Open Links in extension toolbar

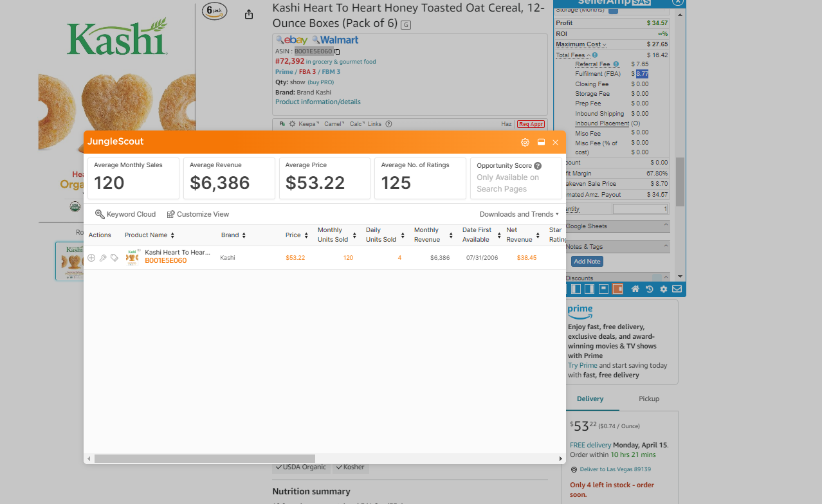(x=374, y=123)
